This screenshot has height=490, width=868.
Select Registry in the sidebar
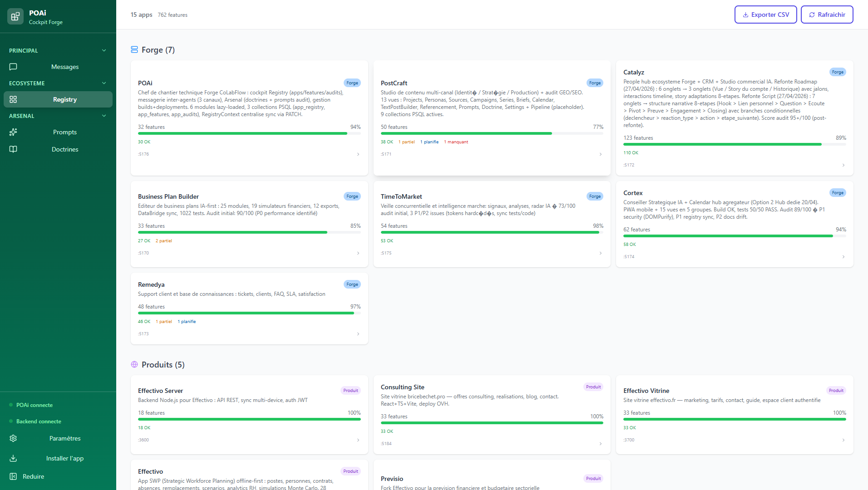click(58, 99)
